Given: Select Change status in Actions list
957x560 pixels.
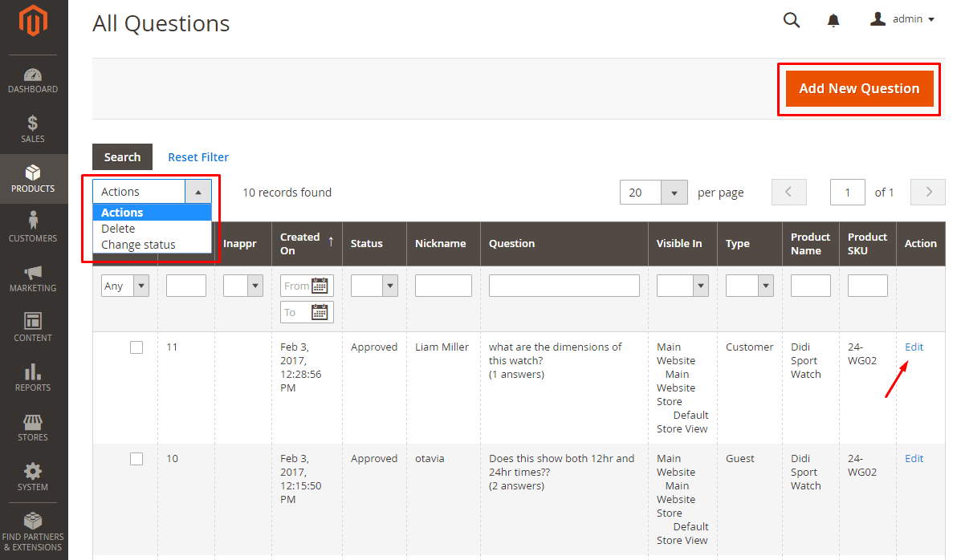Looking at the screenshot, I should [138, 245].
